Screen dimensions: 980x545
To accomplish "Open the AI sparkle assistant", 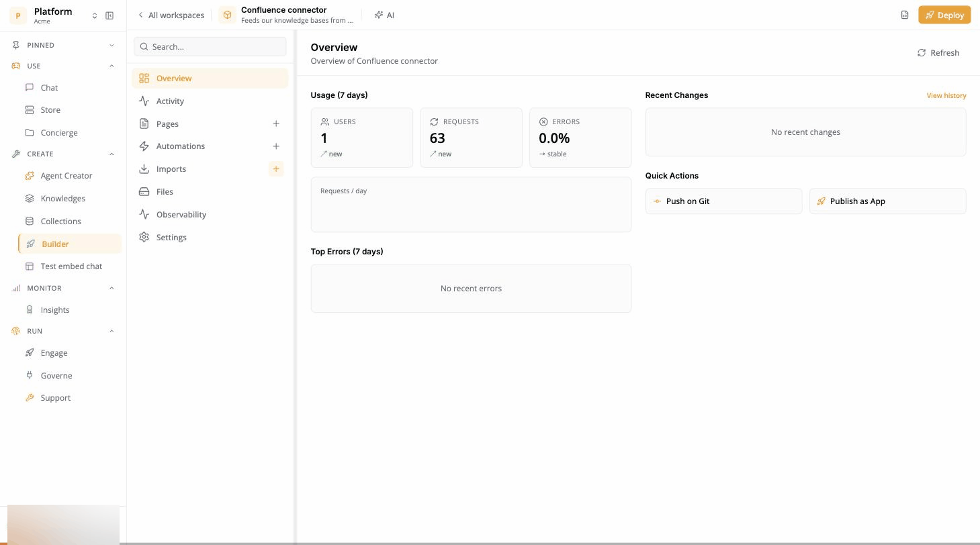I will [x=384, y=15].
